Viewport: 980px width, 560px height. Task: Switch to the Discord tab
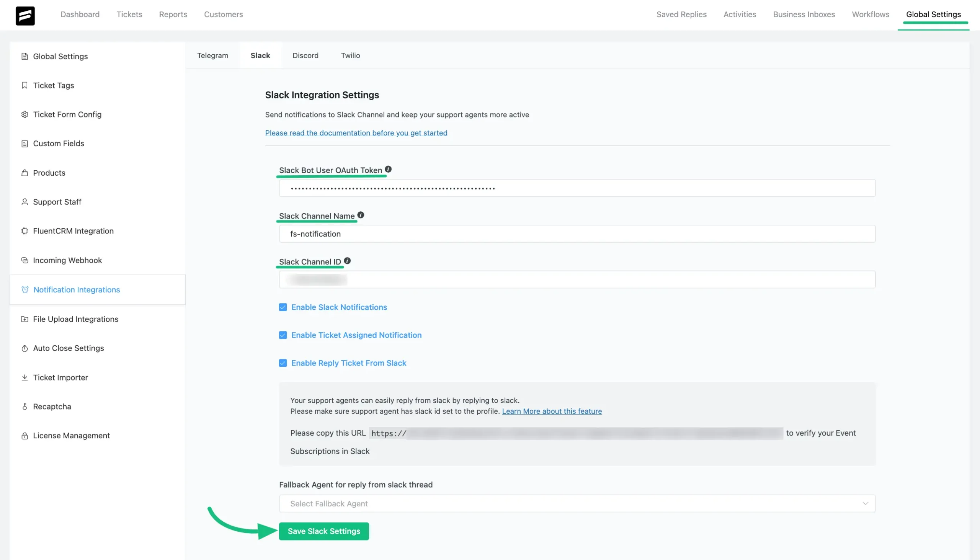[306, 56]
